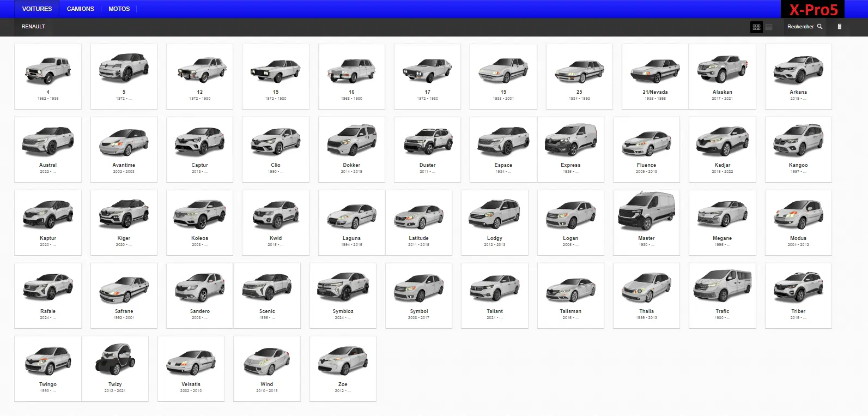The width and height of the screenshot is (868, 416).
Task: Open the Renault 16 model card
Action: tap(351, 76)
